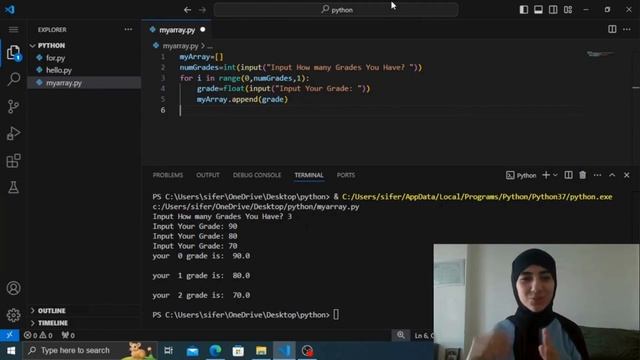Open the remote window status bar button

9,335
